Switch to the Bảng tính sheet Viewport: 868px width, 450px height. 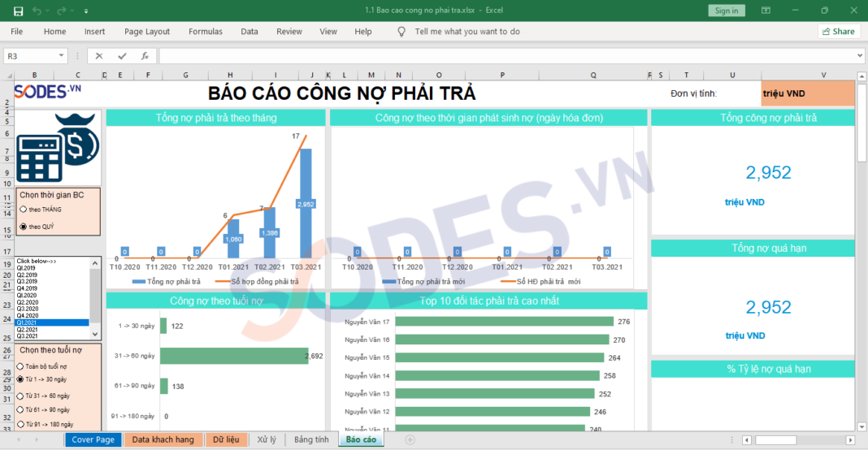coord(311,439)
